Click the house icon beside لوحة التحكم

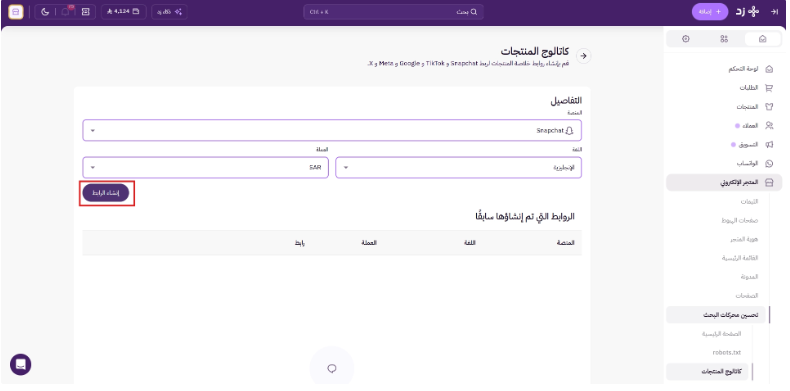pos(769,69)
